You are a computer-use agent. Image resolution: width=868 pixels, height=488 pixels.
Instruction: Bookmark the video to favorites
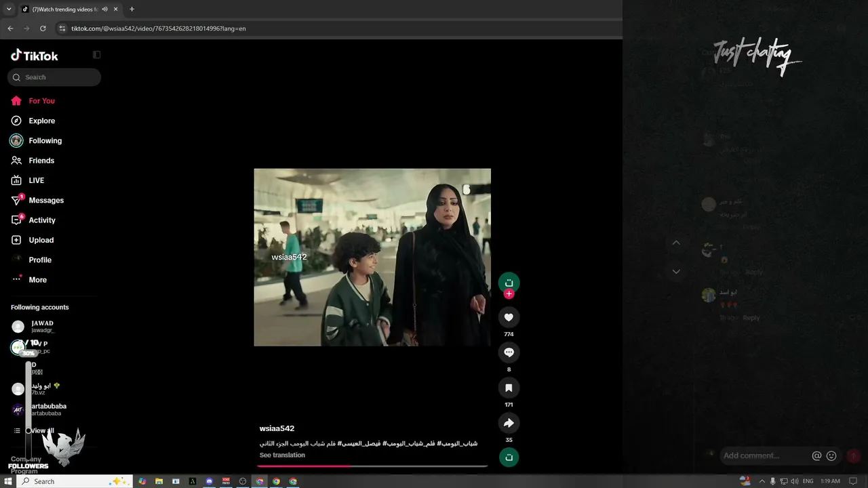pyautogui.click(x=509, y=388)
